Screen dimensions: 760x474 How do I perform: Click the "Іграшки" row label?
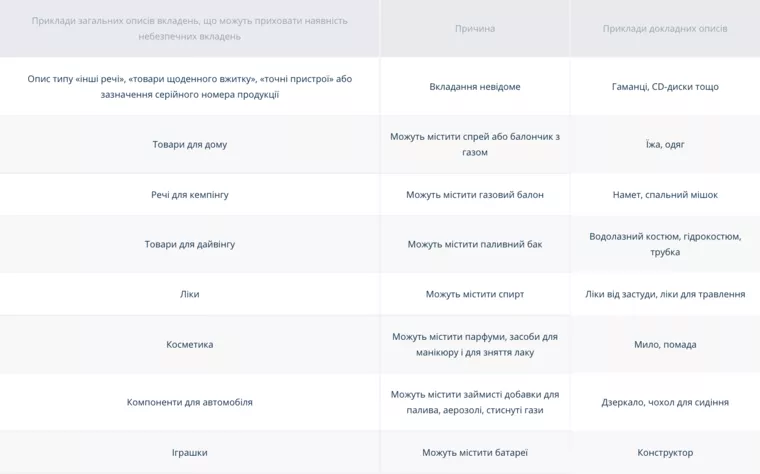click(x=190, y=453)
